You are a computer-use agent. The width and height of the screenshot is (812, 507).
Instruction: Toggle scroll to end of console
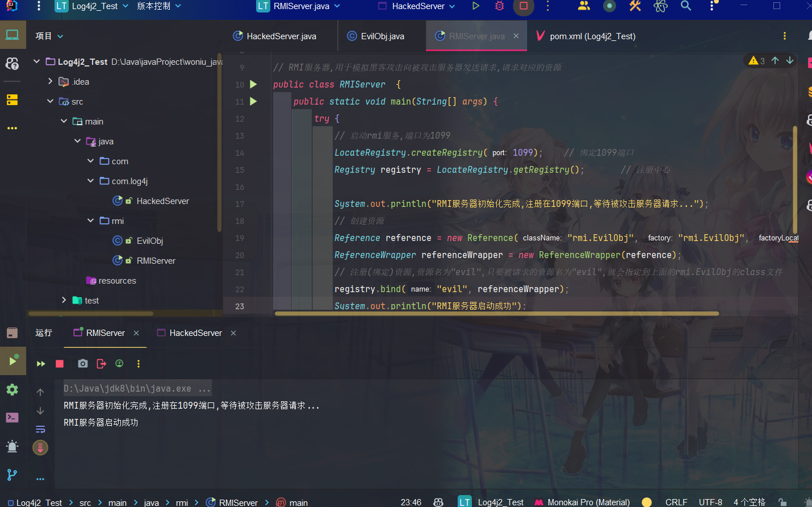point(40,448)
